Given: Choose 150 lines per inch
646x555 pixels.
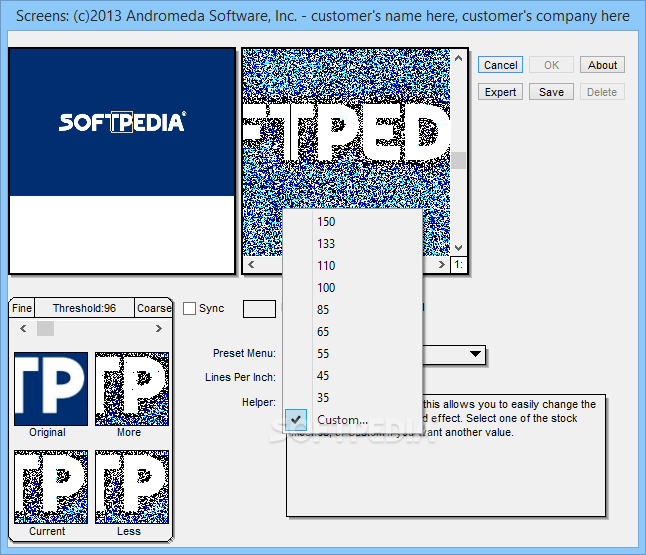Looking at the screenshot, I should [x=353, y=222].
